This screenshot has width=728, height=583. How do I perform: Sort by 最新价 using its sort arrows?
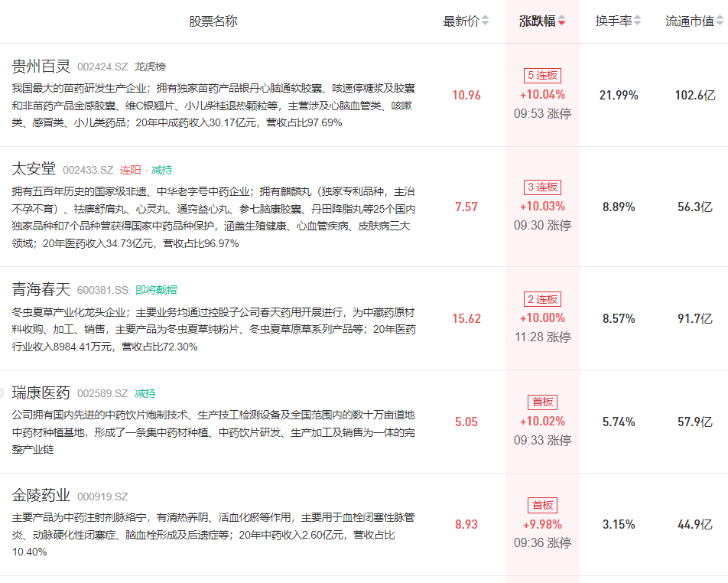pyautogui.click(x=485, y=21)
